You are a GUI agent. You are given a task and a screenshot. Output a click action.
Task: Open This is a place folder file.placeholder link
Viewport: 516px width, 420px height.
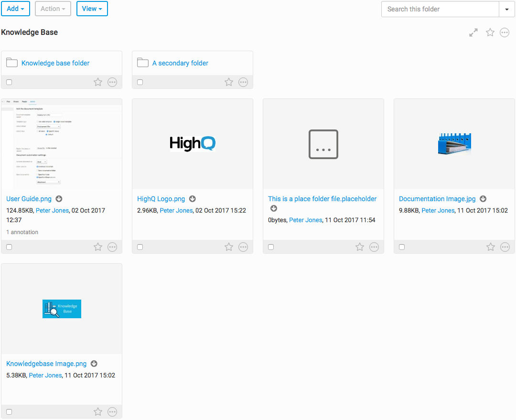322,199
